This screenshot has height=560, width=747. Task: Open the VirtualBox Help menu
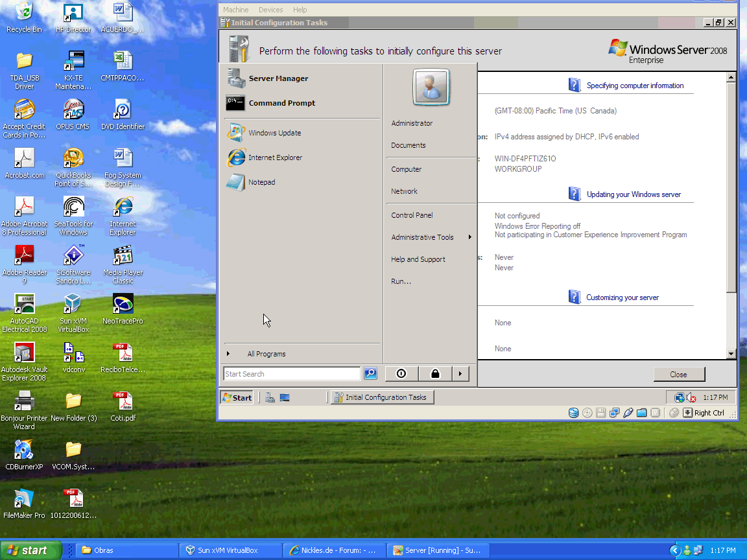click(300, 10)
